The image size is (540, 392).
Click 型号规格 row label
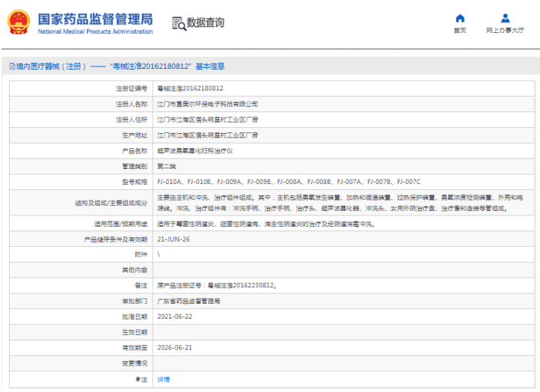135,182
